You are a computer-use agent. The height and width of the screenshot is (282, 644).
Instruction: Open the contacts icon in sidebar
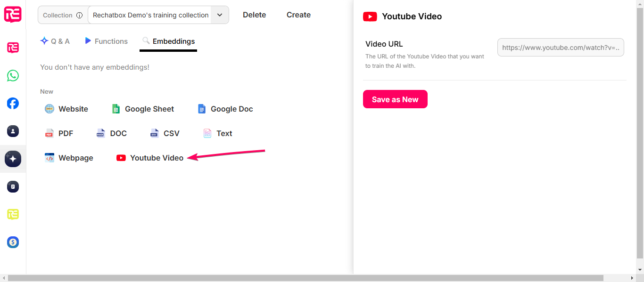(x=13, y=131)
